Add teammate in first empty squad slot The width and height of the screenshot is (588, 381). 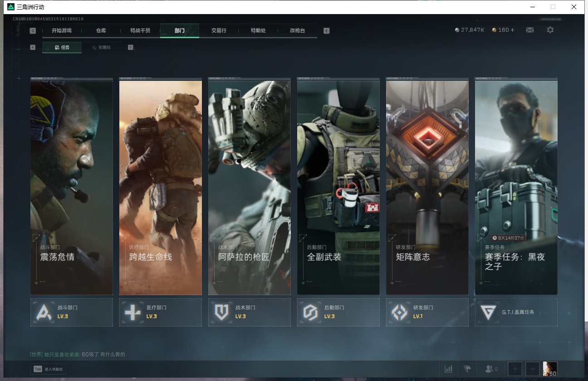pos(514,369)
